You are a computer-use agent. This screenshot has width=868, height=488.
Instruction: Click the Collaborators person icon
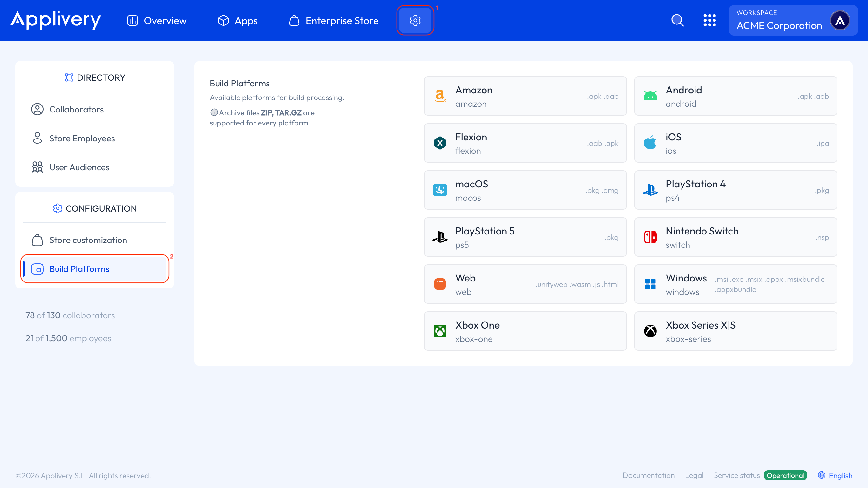click(x=37, y=110)
